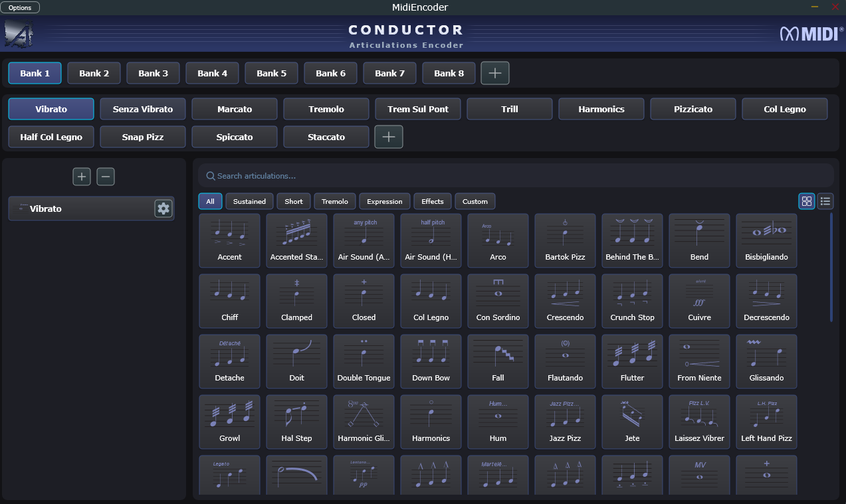Select the Senza Vibrato button

(x=143, y=109)
